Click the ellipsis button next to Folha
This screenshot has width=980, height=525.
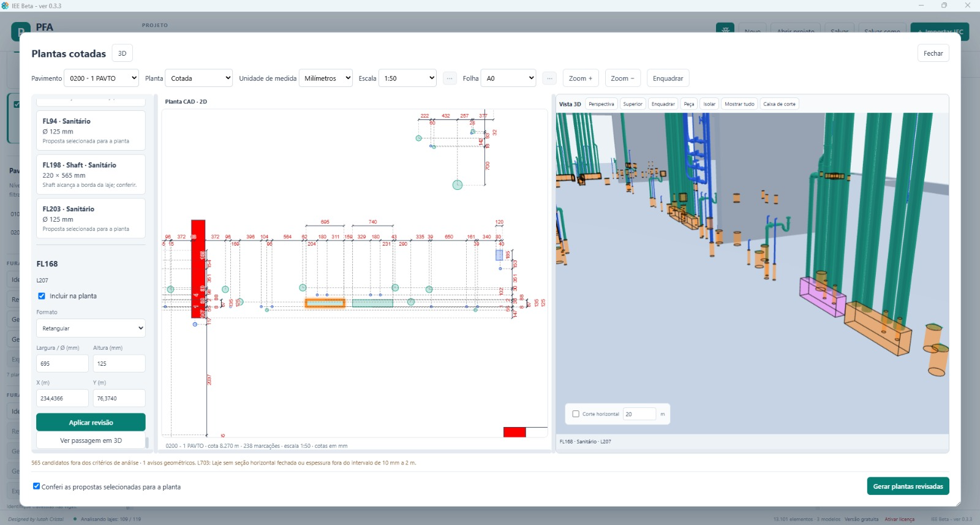point(549,78)
